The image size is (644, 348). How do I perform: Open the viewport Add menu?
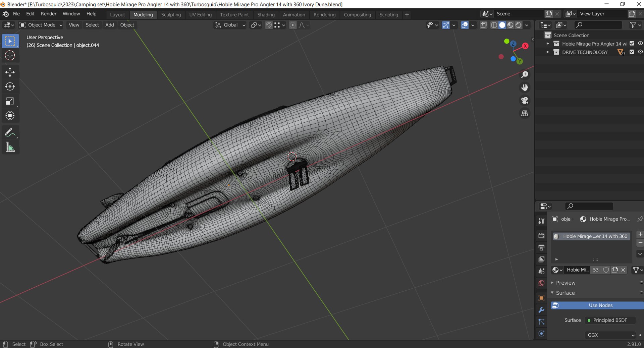pyautogui.click(x=110, y=25)
